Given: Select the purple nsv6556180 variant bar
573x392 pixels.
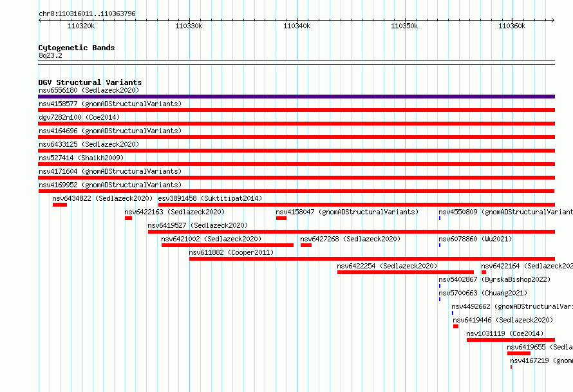Looking at the screenshot, I should tap(296, 97).
